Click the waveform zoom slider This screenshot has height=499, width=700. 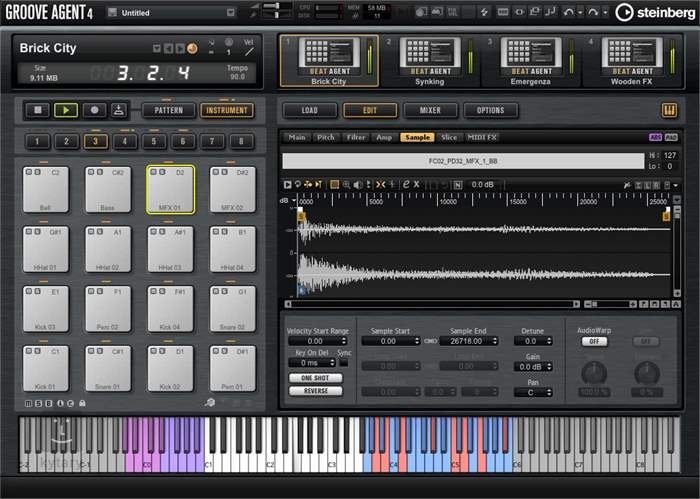click(x=610, y=304)
